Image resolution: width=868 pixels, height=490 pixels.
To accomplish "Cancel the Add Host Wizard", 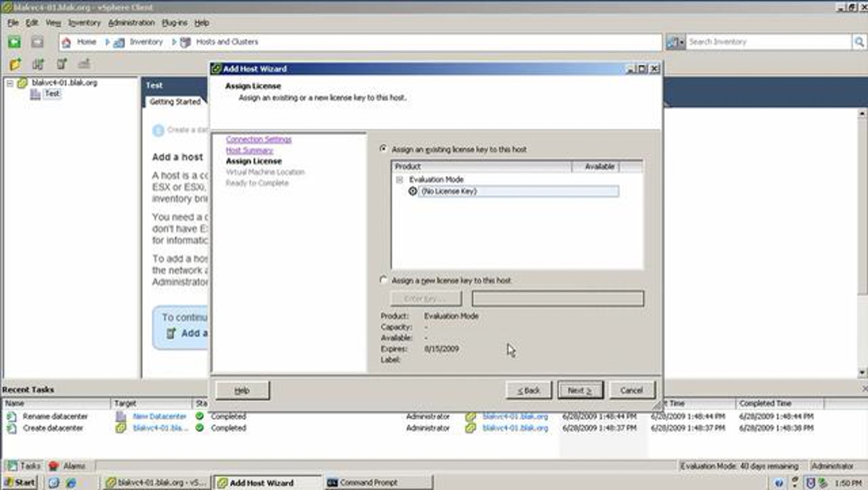I will coord(632,390).
